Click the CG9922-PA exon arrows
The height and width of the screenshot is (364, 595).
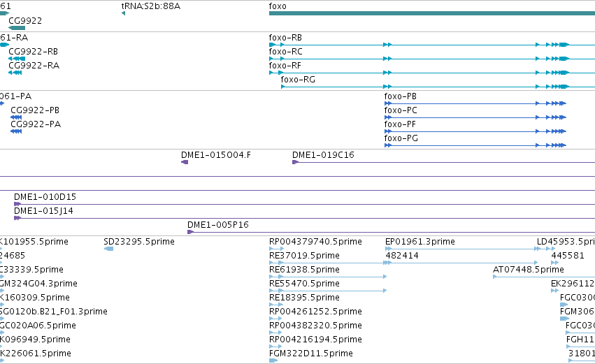16,131
